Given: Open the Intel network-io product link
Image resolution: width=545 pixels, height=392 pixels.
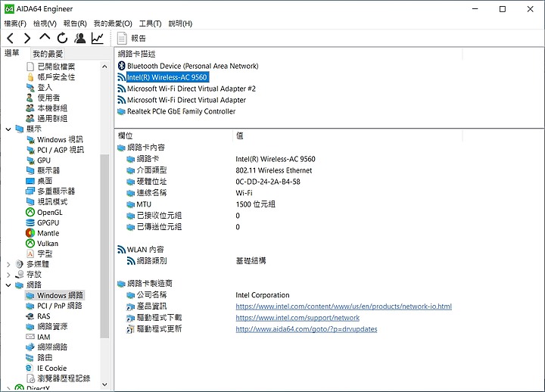Looking at the screenshot, I should pos(344,306).
